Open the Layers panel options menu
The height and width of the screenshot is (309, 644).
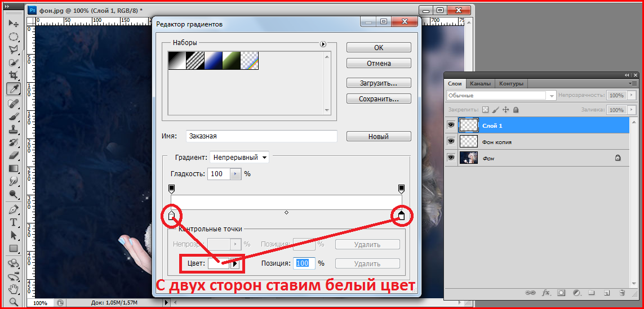pos(633,83)
